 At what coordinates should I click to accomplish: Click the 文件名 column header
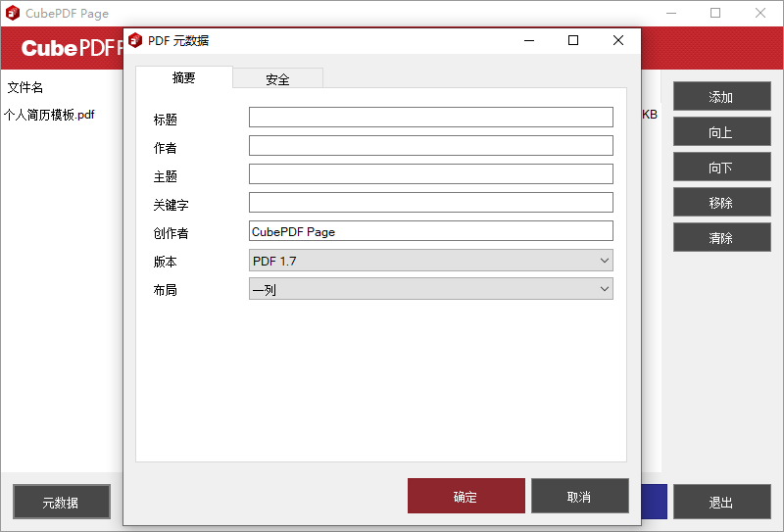point(25,87)
